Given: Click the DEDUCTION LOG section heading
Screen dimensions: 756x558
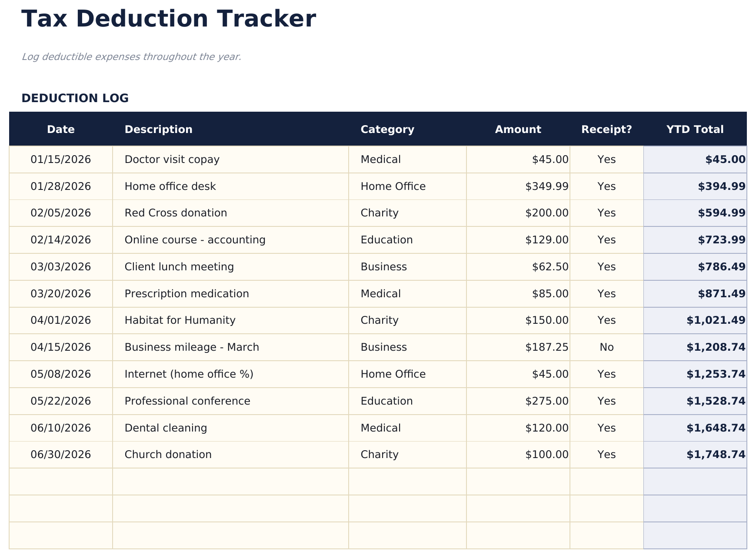Looking at the screenshot, I should (76, 98).
